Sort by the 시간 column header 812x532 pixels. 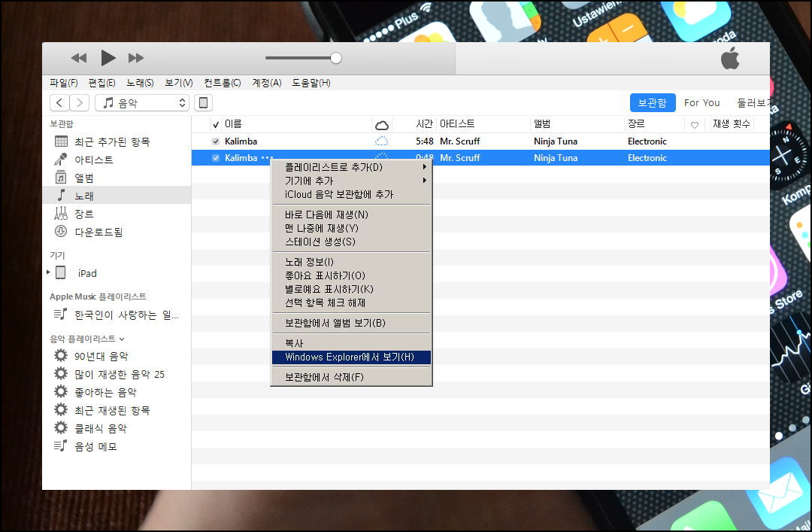tap(424, 124)
